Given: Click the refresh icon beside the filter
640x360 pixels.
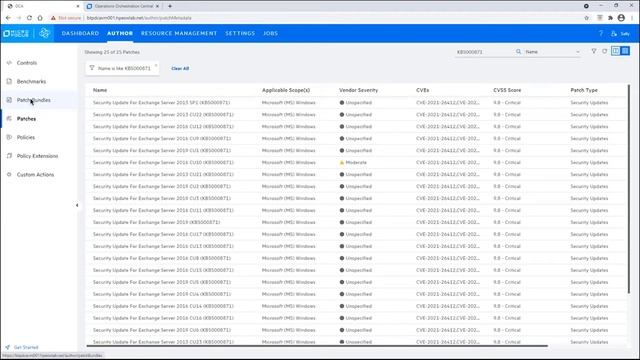Looking at the screenshot, I should [604, 51].
